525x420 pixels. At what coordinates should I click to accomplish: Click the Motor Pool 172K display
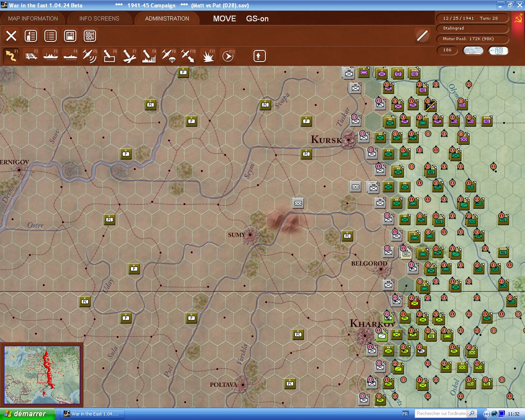tap(472, 39)
